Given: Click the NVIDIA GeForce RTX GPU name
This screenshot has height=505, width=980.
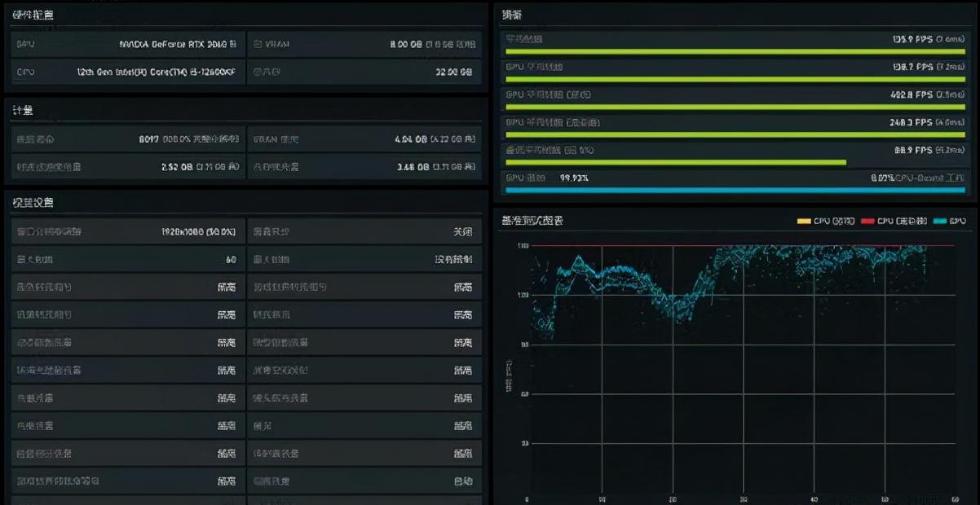Looking at the screenshot, I should (178, 44).
